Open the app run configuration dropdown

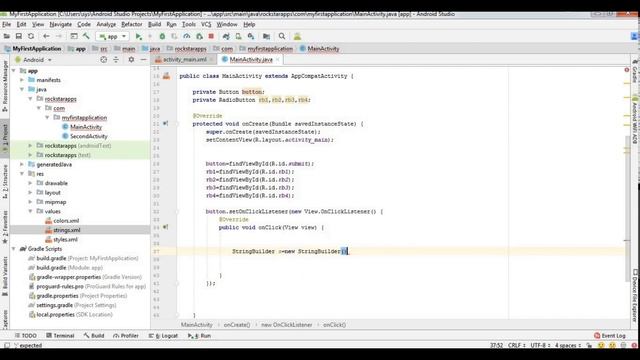click(x=112, y=37)
